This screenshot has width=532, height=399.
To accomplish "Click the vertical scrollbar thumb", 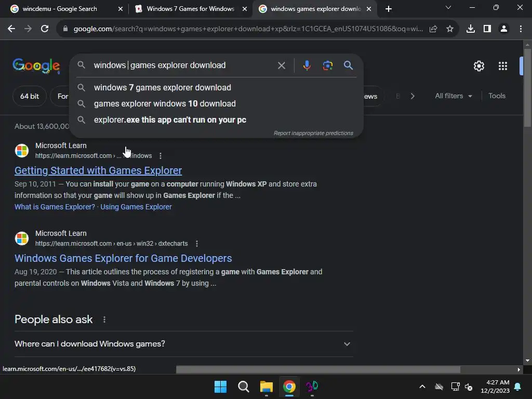I will coord(527,88).
